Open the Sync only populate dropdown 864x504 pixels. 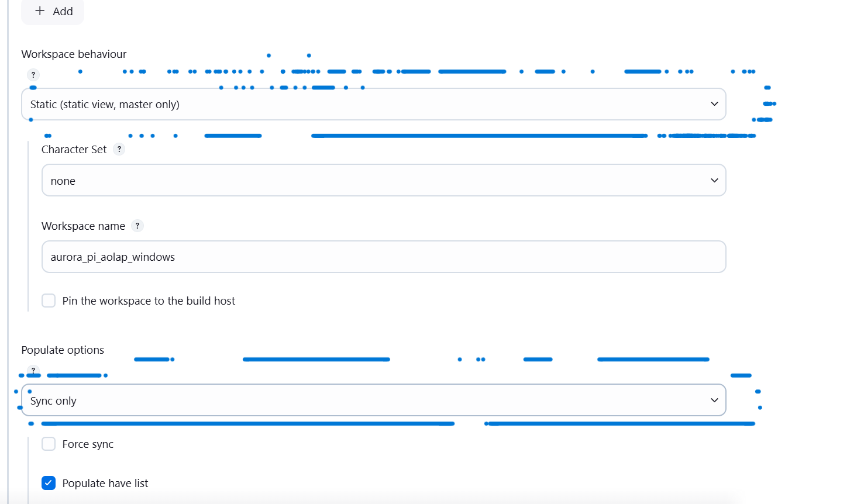pos(374,400)
